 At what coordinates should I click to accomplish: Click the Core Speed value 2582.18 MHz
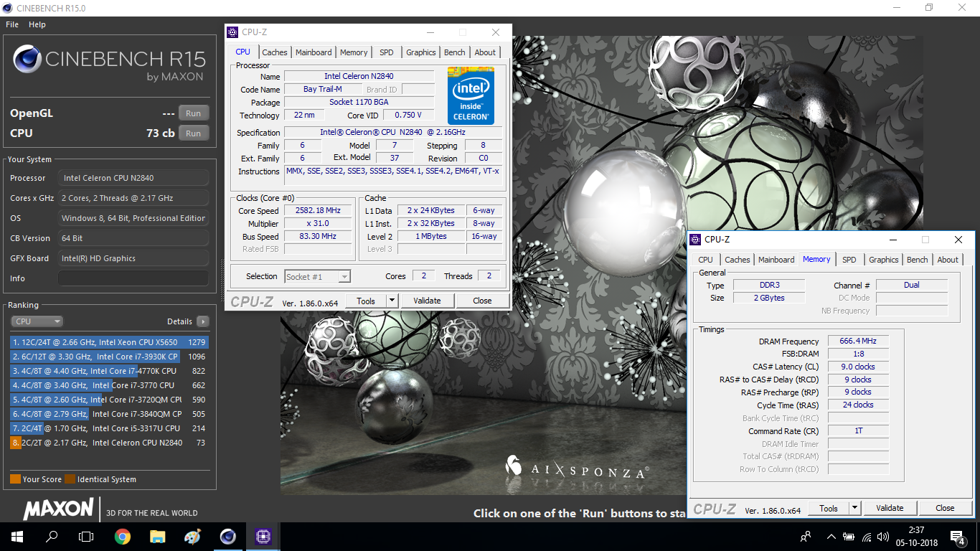(318, 210)
